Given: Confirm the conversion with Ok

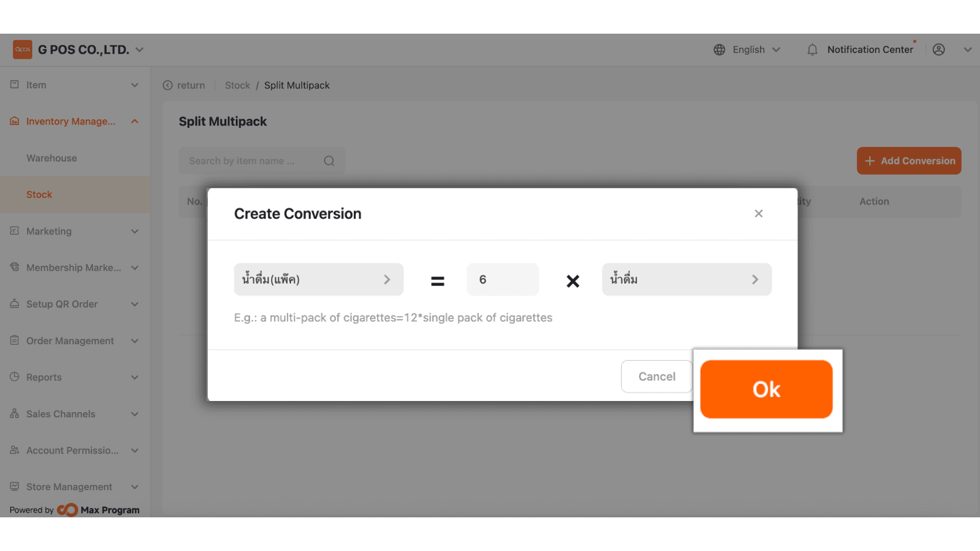Looking at the screenshot, I should 766,389.
